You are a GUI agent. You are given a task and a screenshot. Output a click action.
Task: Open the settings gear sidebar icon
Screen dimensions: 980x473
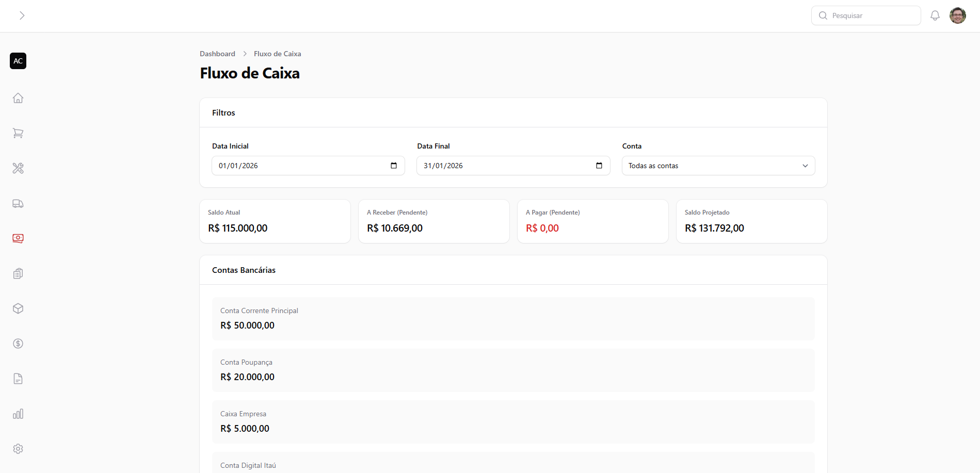tap(18, 449)
